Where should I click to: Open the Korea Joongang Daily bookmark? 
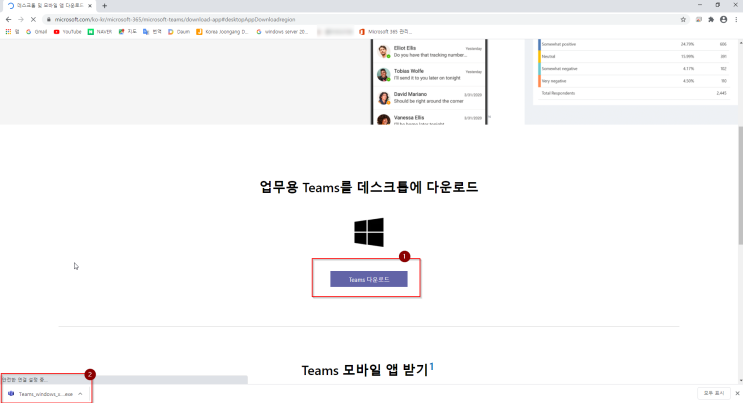coord(222,32)
